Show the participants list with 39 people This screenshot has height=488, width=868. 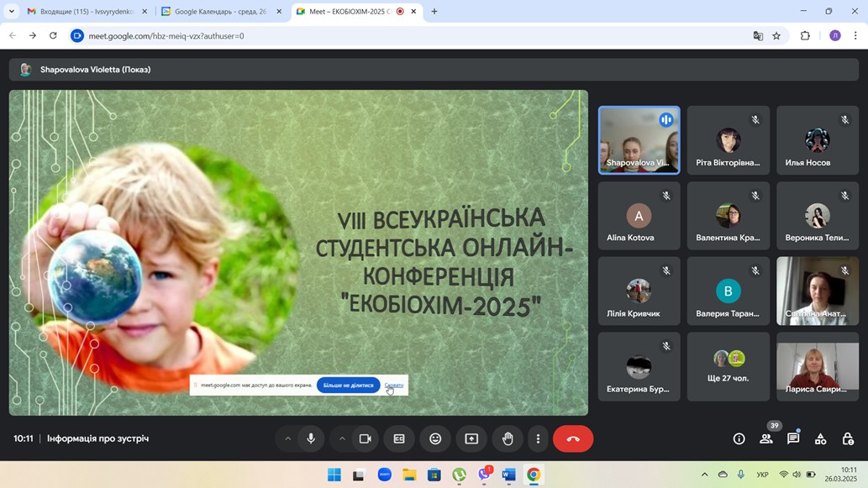click(766, 438)
